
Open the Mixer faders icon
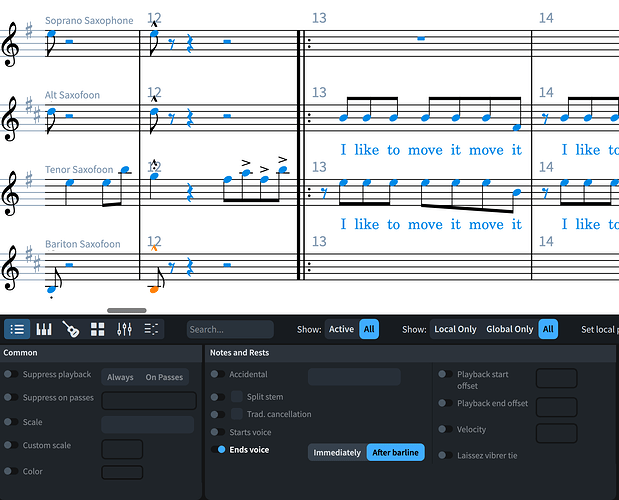[124, 329]
